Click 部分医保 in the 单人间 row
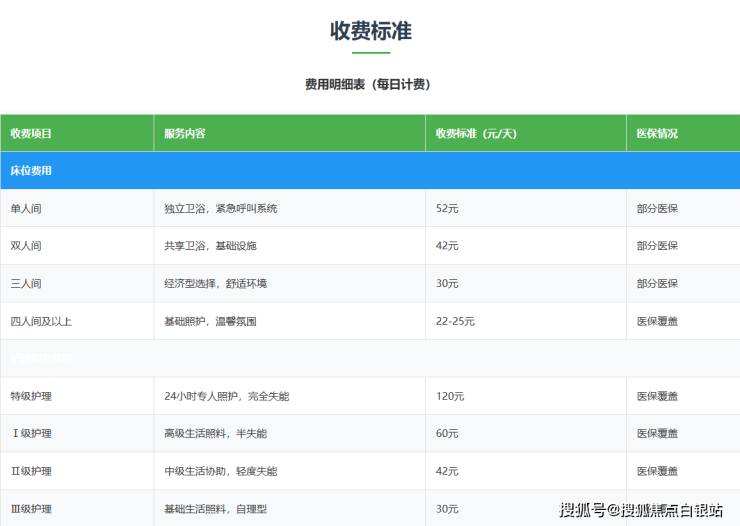Image resolution: width=740 pixels, height=526 pixels. (657, 209)
